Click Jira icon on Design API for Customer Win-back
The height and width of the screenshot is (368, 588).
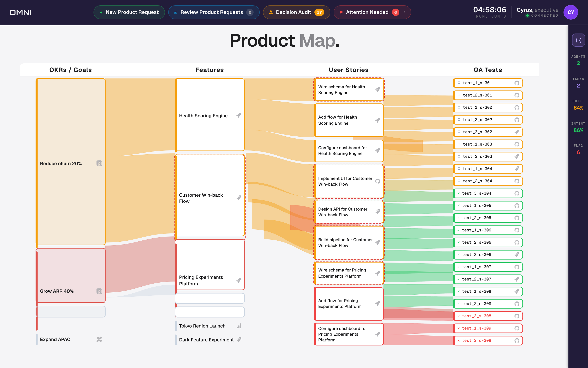click(x=378, y=212)
